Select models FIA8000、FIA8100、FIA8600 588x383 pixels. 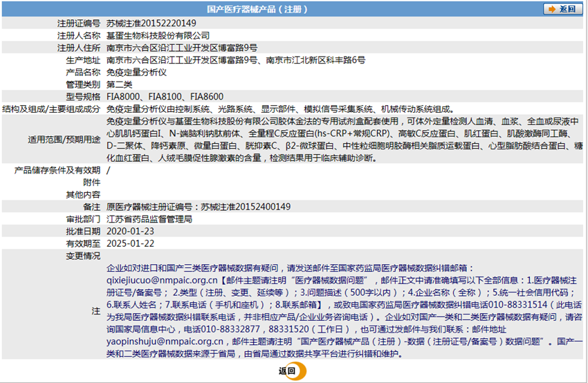click(165, 97)
